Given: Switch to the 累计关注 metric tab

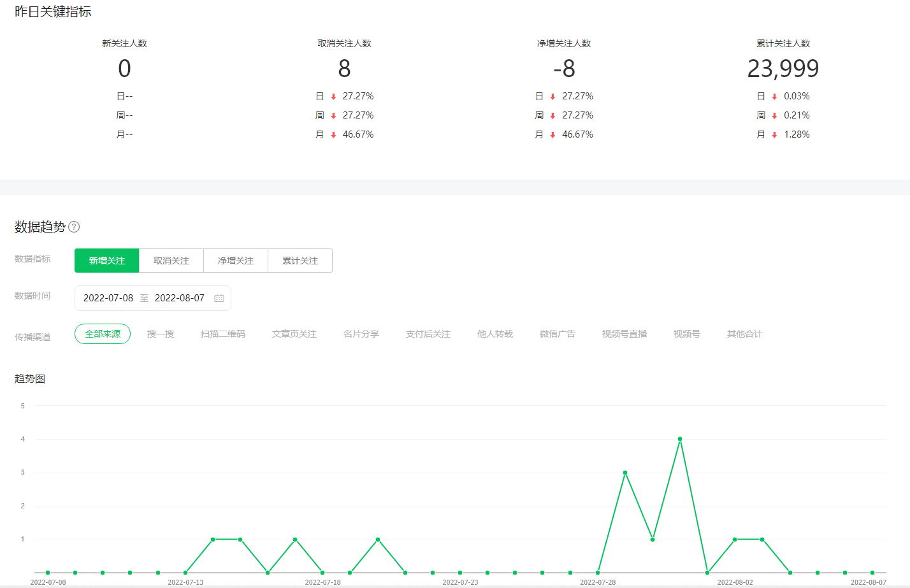Looking at the screenshot, I should point(300,261).
